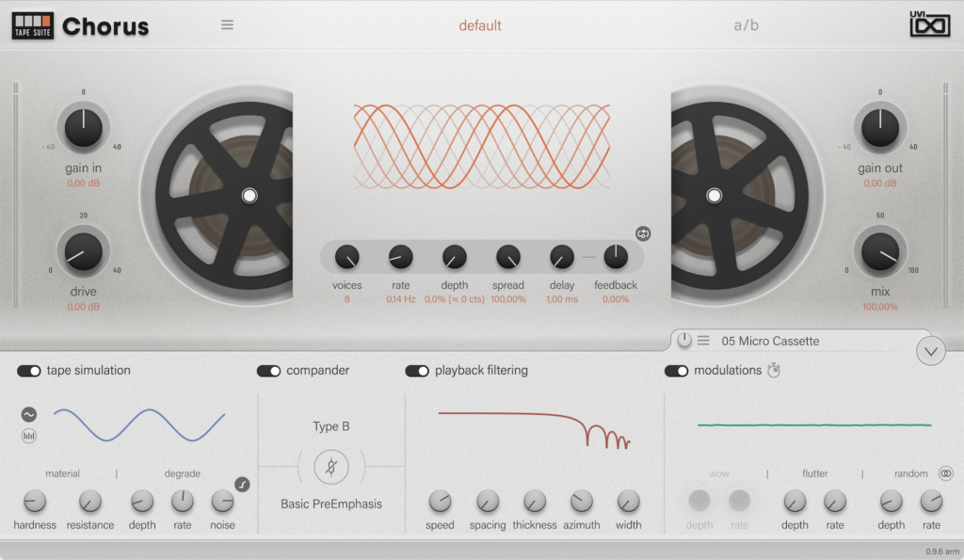Open the tape preset list menu icon

[x=703, y=341]
